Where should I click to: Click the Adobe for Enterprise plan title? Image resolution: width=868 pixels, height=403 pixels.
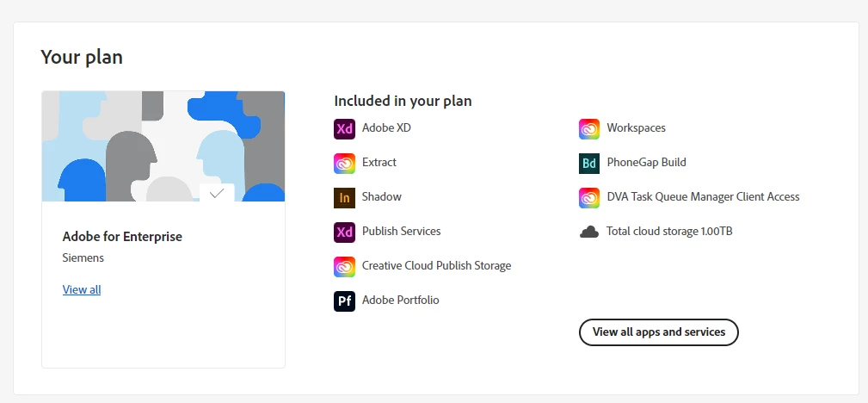(x=122, y=237)
